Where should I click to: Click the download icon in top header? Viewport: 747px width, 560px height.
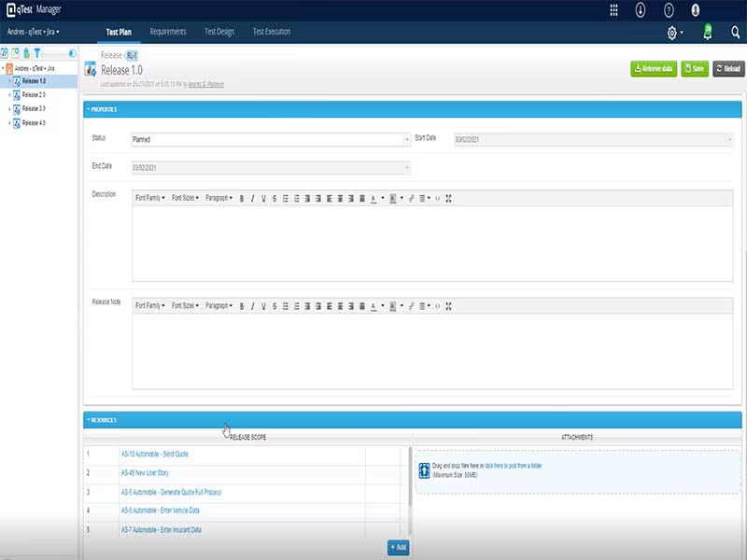coord(641,10)
